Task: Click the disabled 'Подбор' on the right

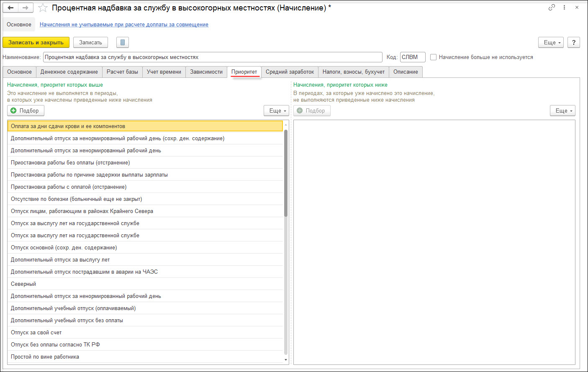Action: point(312,110)
